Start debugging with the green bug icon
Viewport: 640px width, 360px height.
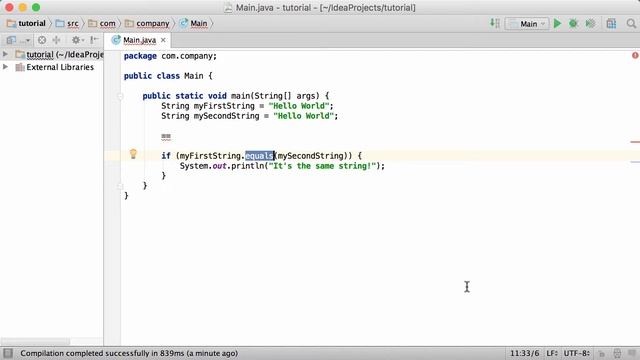pos(573,24)
